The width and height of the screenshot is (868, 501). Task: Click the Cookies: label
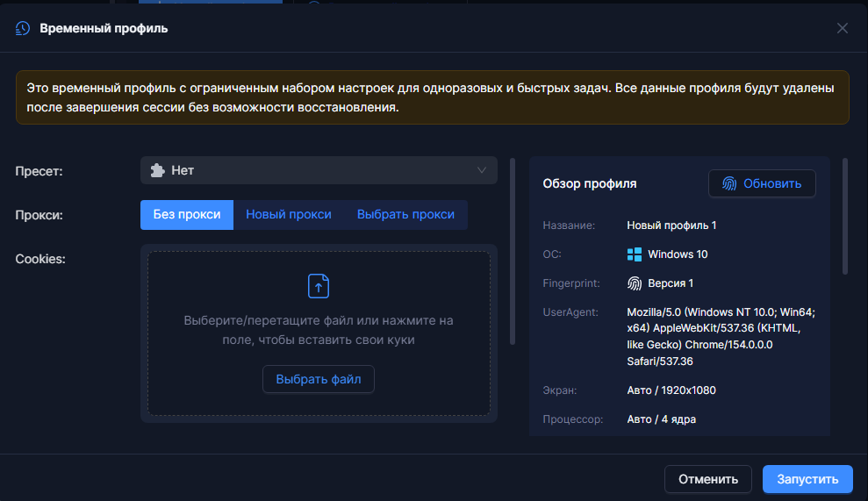(40, 259)
